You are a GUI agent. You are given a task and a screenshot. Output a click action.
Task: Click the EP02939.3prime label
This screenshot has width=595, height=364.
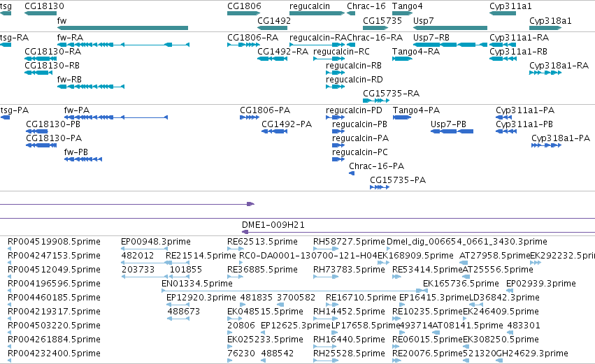click(540, 283)
